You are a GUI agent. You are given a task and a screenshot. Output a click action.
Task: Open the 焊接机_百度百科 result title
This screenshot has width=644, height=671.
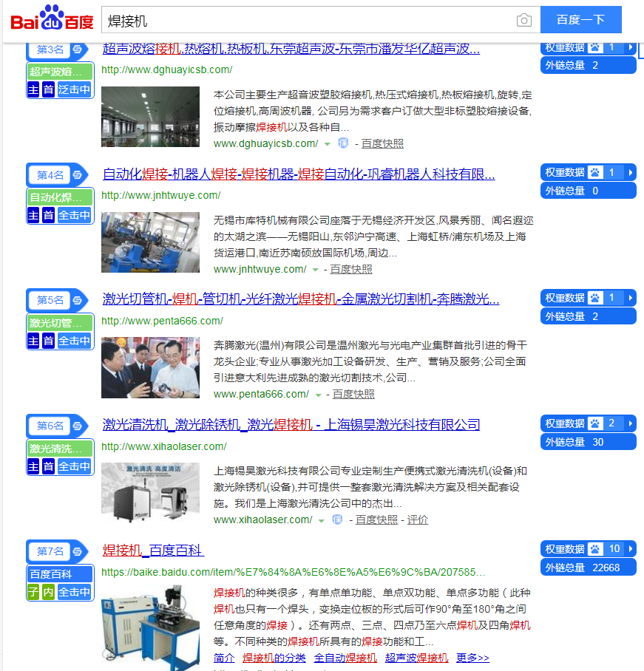(153, 551)
